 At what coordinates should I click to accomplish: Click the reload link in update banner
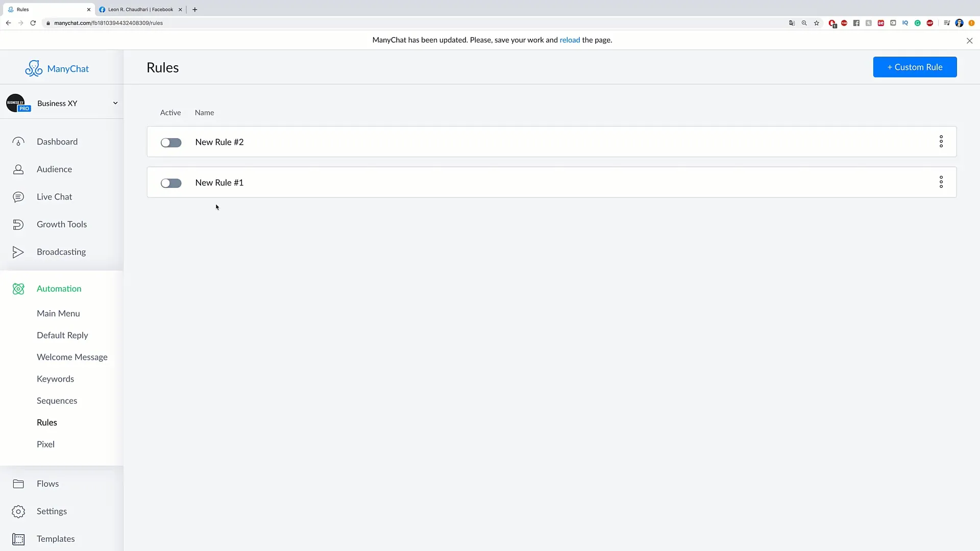tap(570, 39)
